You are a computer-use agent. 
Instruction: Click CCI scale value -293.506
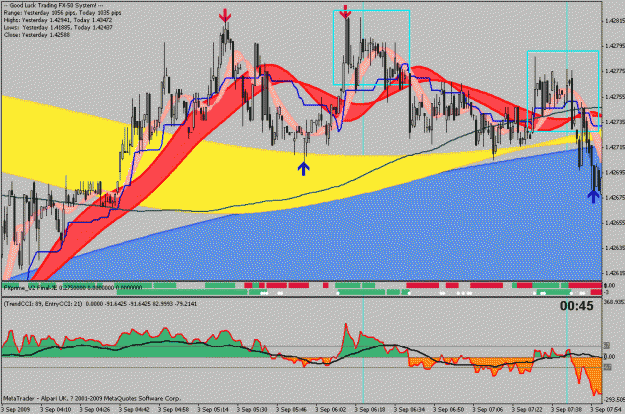tap(614, 399)
